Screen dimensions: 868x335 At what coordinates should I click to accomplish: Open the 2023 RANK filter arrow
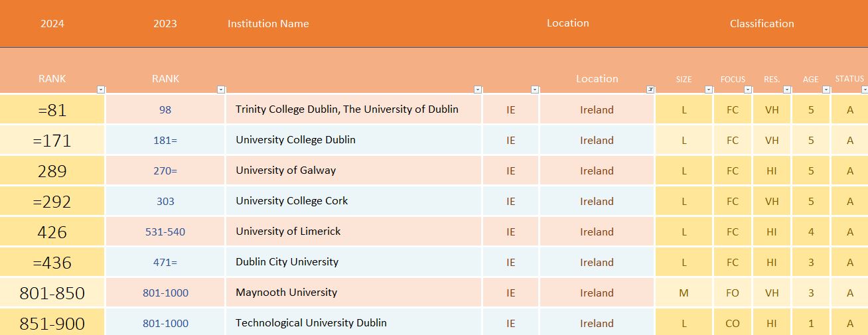221,90
